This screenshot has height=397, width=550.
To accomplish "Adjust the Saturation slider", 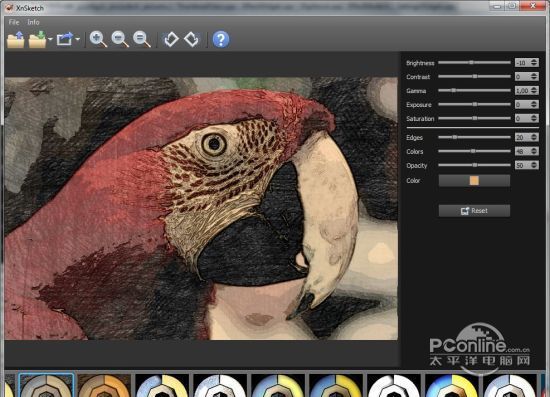I will point(474,119).
